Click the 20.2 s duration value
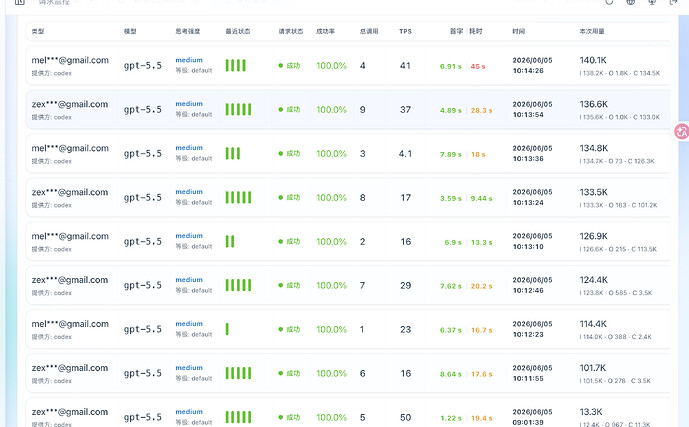The width and height of the screenshot is (689, 427). click(x=481, y=286)
